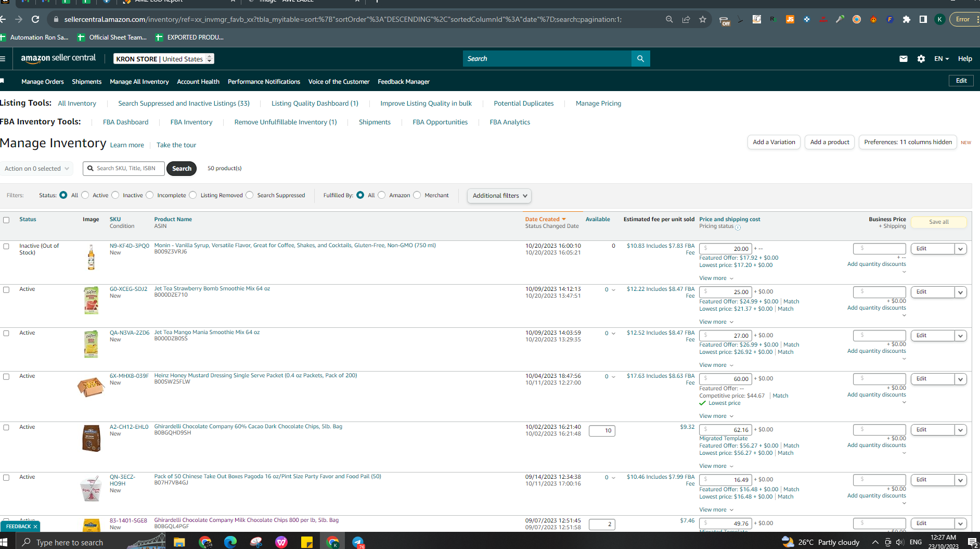Open the notifications center icon
This screenshot has width=980, height=549.
point(972,543)
